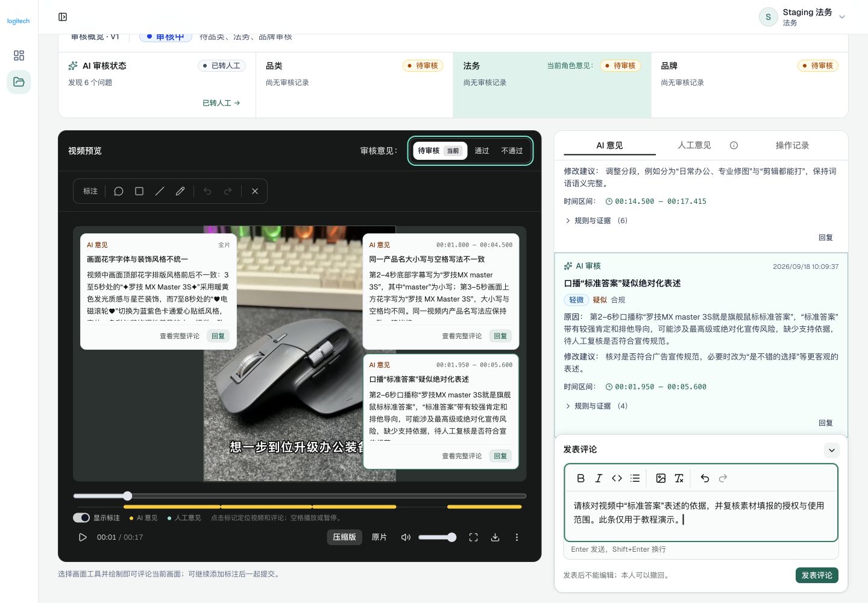The width and height of the screenshot is (868, 603).
Task: Toggle the 显示标注 switch
Action: coord(81,518)
